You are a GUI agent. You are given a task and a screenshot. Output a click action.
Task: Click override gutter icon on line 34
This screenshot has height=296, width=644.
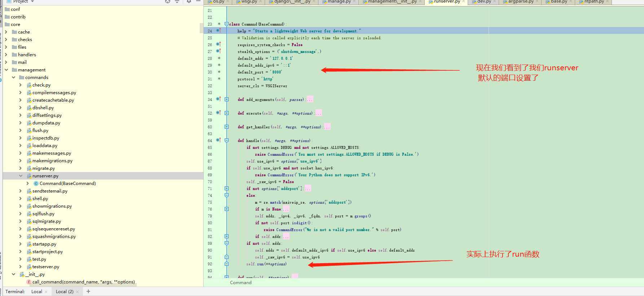(219, 99)
